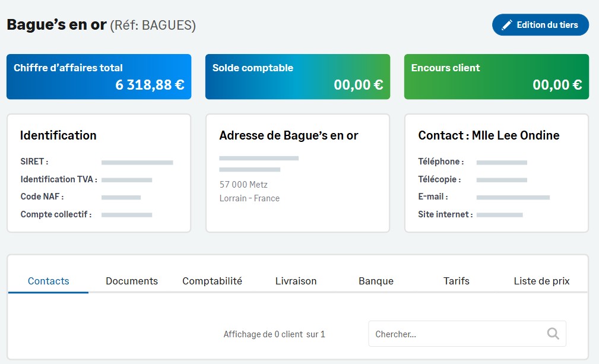
Task: Click the magnifying glass search icon
Action: pos(553,334)
